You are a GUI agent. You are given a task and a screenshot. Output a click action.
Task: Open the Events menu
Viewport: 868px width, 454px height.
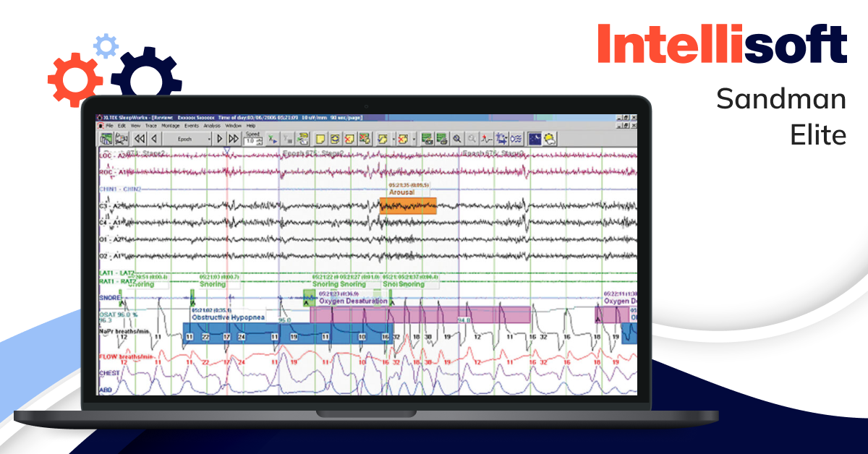coord(191,126)
